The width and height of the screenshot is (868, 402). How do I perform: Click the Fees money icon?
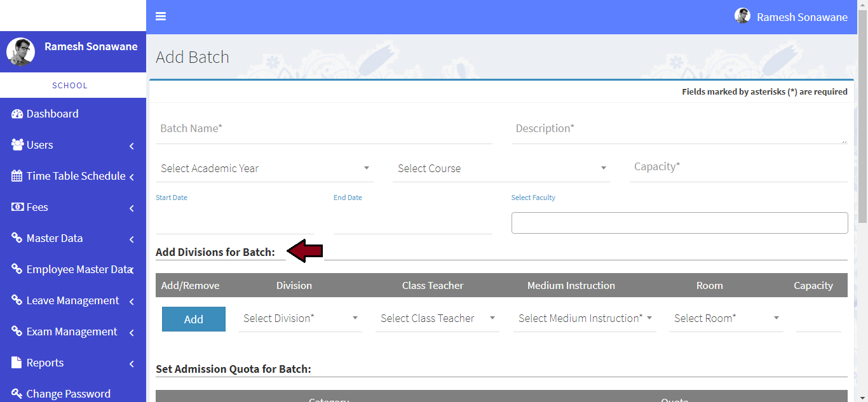[17, 207]
